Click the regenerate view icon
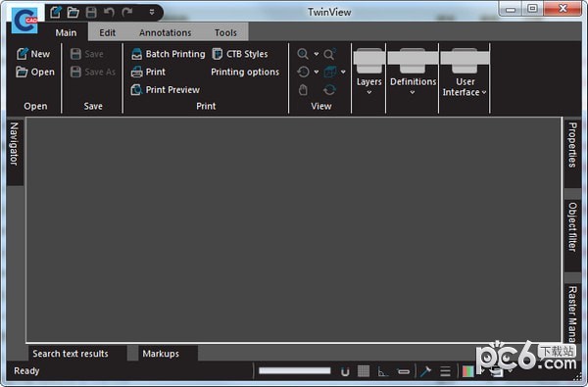 tap(329, 90)
